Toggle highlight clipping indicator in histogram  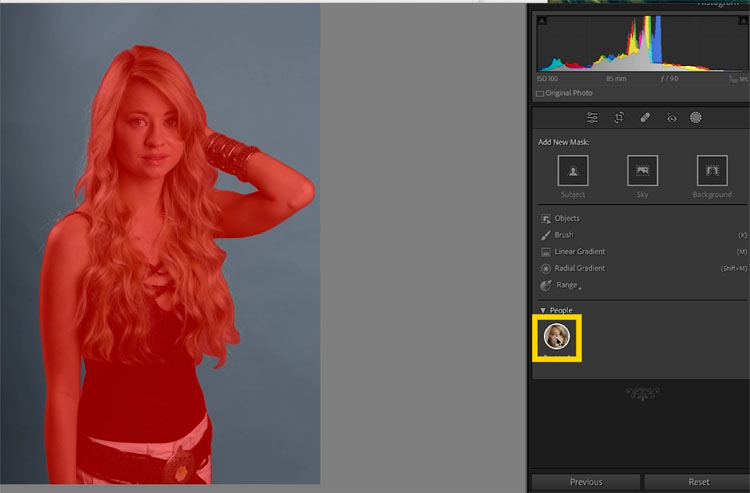click(744, 21)
